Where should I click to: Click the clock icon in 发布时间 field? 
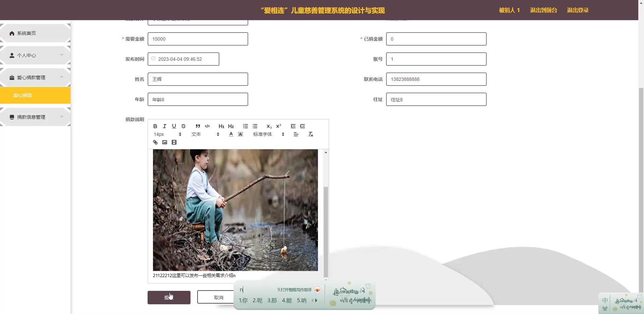tap(154, 59)
